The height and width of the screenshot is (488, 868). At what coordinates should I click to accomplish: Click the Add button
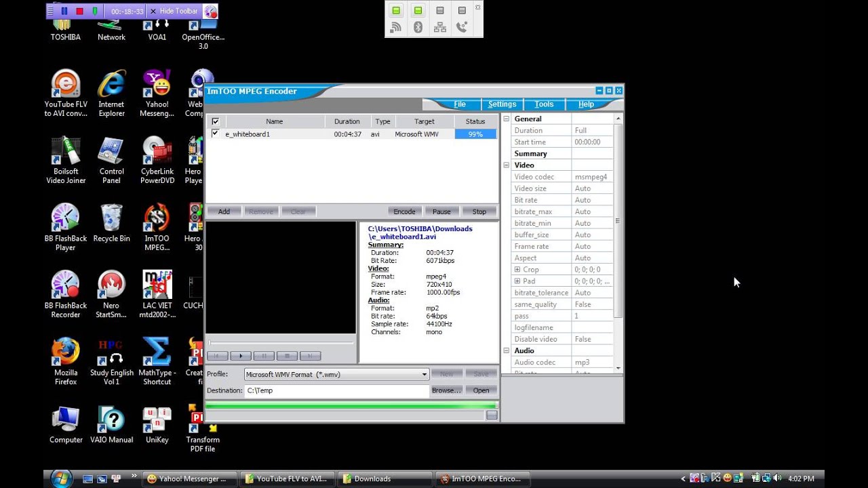(224, 211)
